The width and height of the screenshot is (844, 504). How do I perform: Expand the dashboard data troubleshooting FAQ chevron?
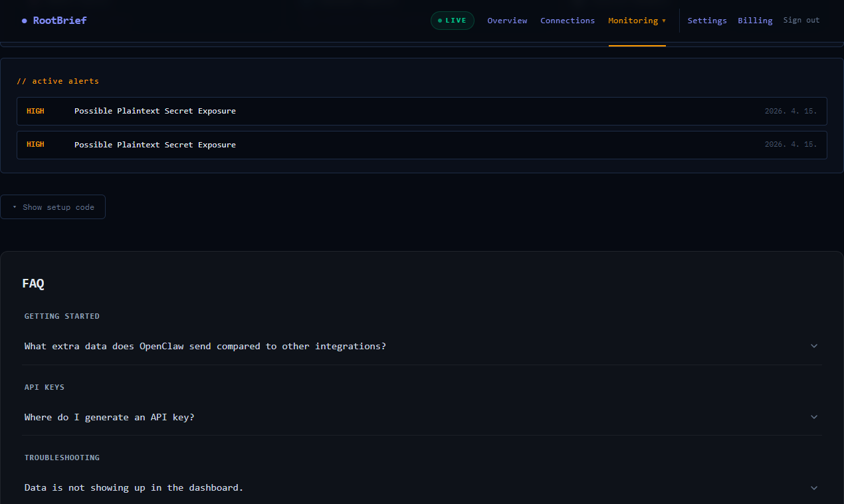tap(814, 487)
